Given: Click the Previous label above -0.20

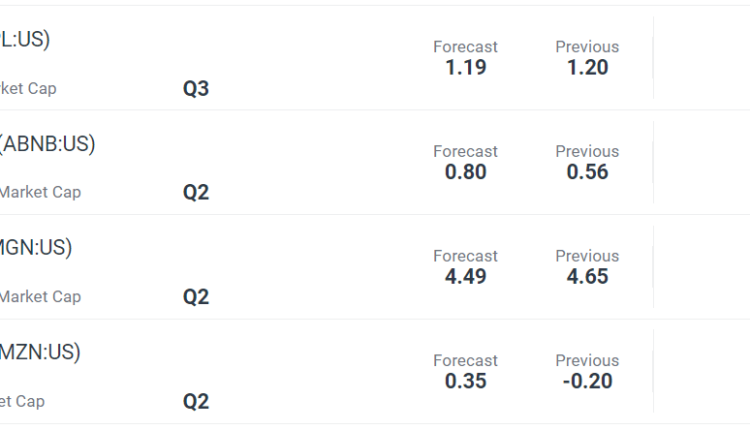Looking at the screenshot, I should tap(587, 360).
